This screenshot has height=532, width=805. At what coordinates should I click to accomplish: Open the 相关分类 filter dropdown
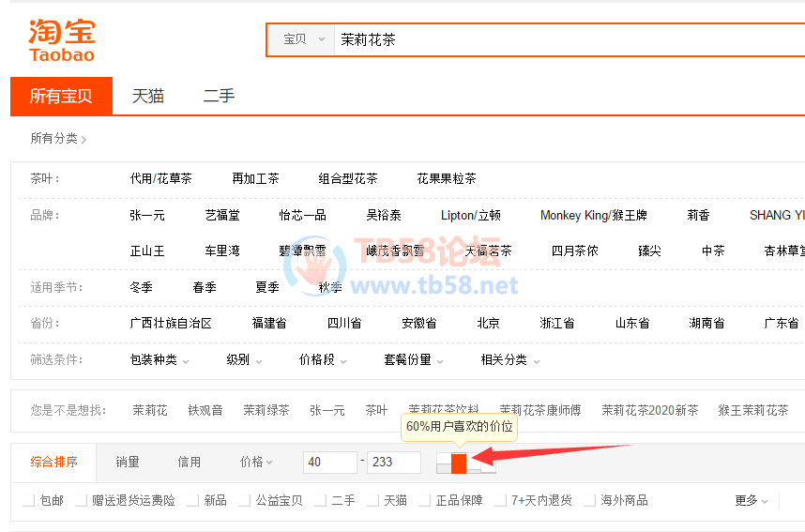[510, 360]
